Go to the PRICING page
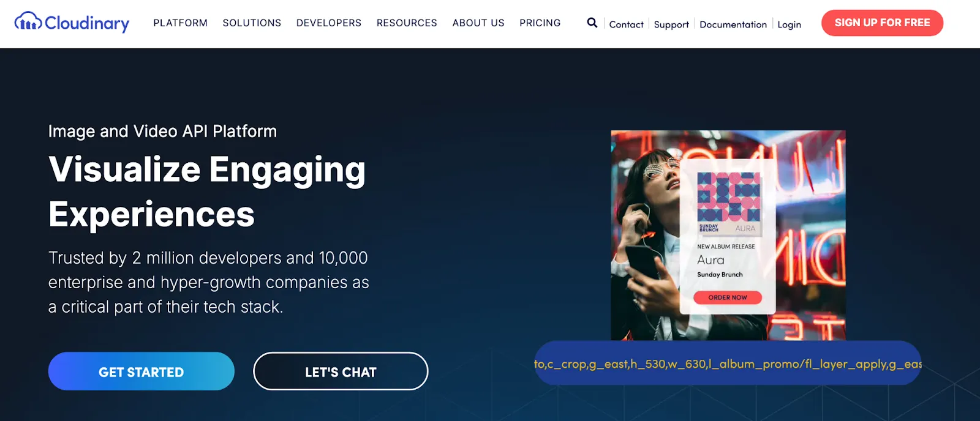This screenshot has height=421, width=980. [x=540, y=23]
